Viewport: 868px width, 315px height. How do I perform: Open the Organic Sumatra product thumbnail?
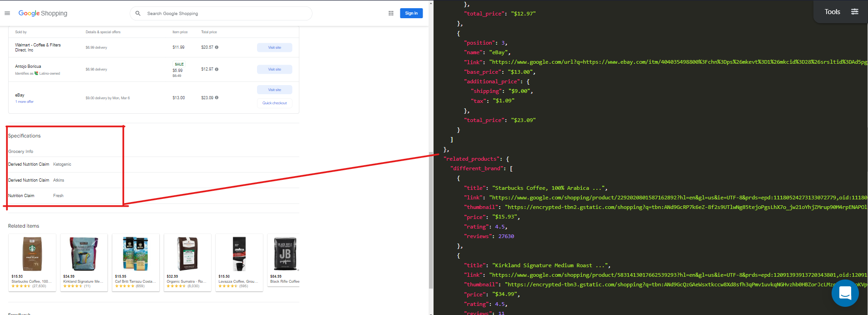[187, 254]
